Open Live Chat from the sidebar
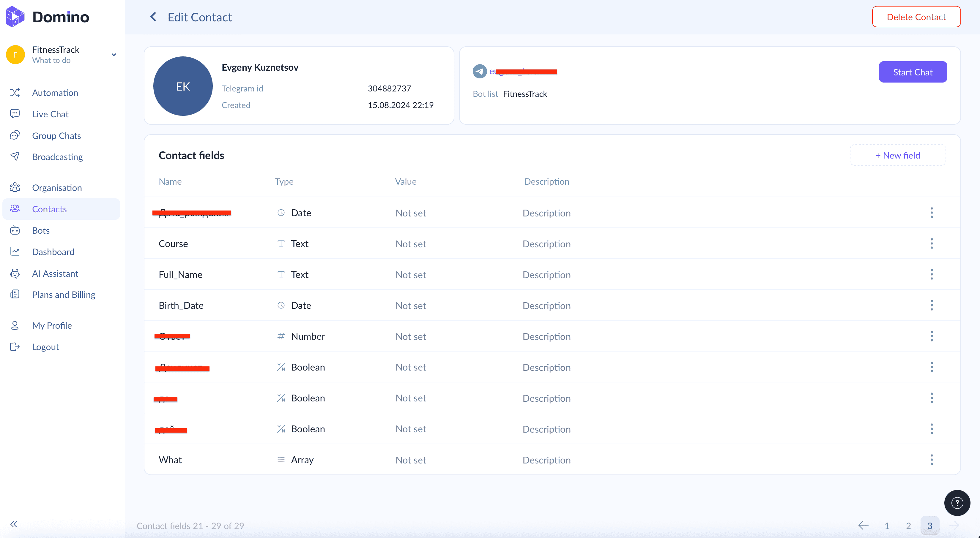This screenshot has width=980, height=538. [50, 114]
